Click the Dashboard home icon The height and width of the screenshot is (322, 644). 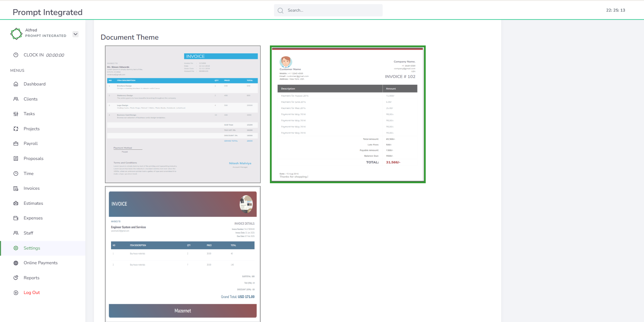16,84
